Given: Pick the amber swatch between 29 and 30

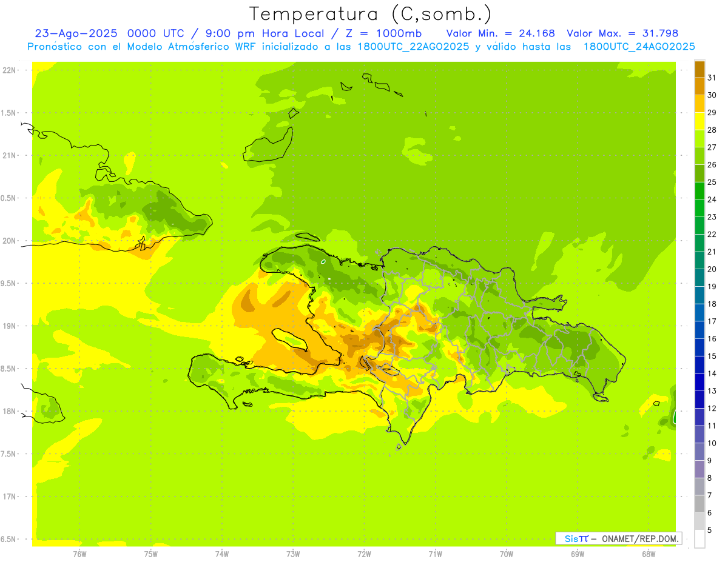Looking at the screenshot, I should 699,104.
